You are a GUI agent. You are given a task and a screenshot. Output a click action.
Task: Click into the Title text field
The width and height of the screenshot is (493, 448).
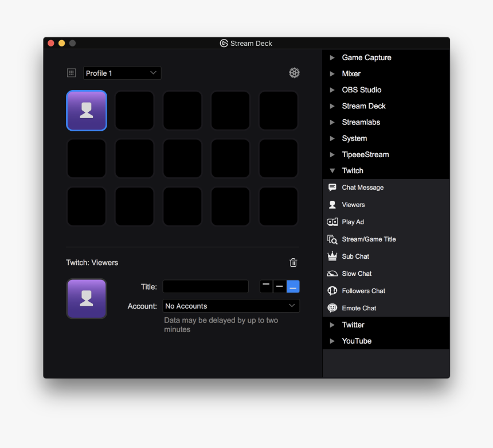[206, 287]
